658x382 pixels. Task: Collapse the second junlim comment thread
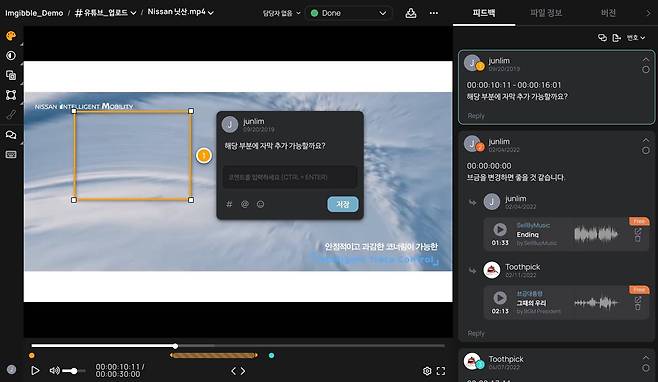pos(646,140)
